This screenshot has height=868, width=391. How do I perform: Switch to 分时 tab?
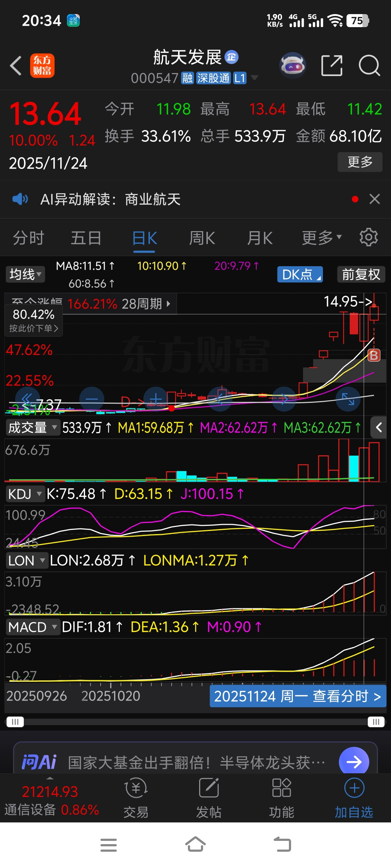29,238
